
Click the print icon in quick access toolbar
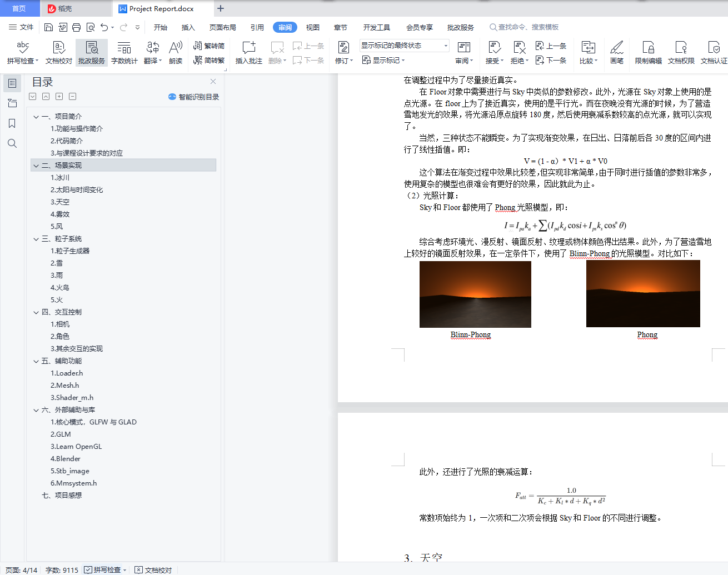[76, 27]
